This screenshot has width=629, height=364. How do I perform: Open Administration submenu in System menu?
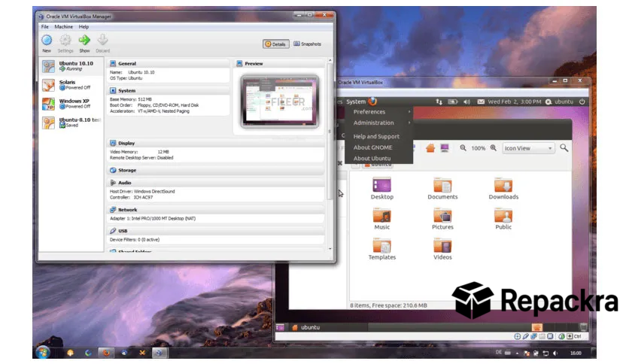pos(379,123)
